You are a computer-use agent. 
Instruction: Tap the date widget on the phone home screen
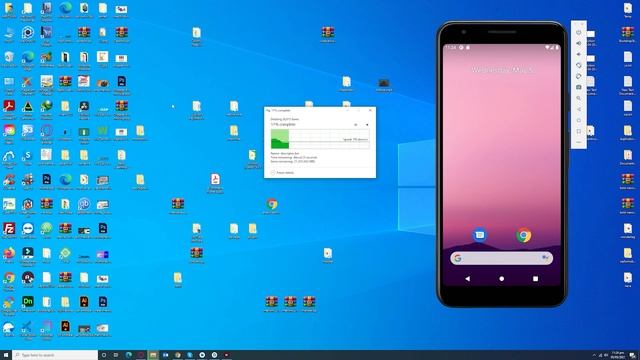pos(502,70)
